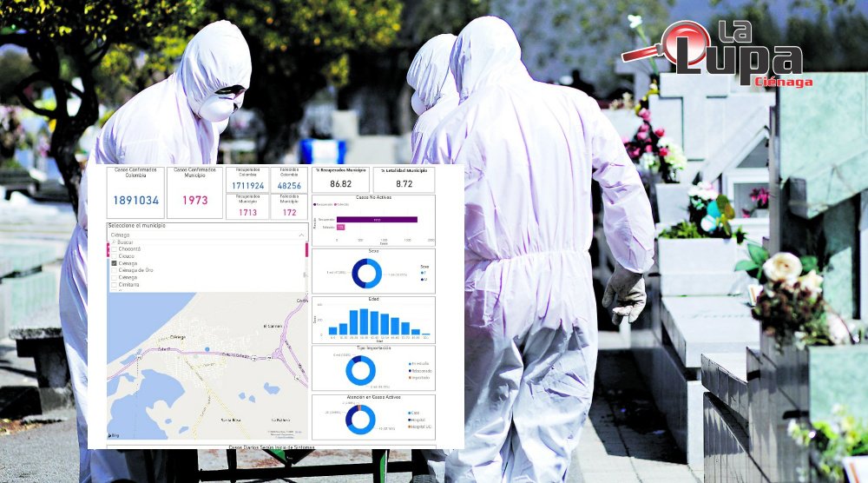Click the Bing logo on the map

click(114, 435)
